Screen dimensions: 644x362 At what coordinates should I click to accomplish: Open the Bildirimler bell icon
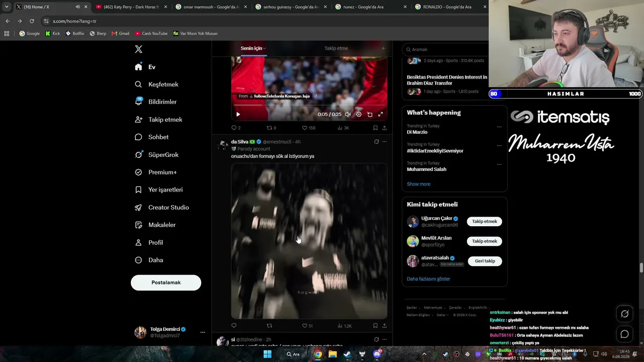click(138, 102)
